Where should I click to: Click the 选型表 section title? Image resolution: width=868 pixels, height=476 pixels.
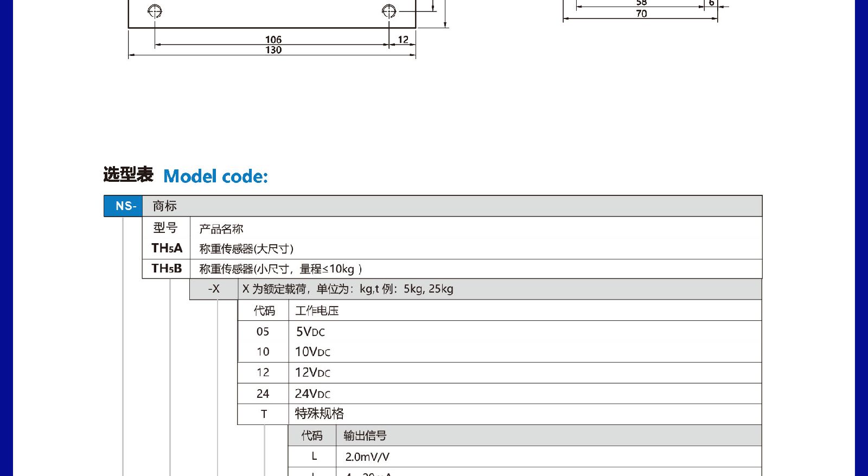point(129,175)
